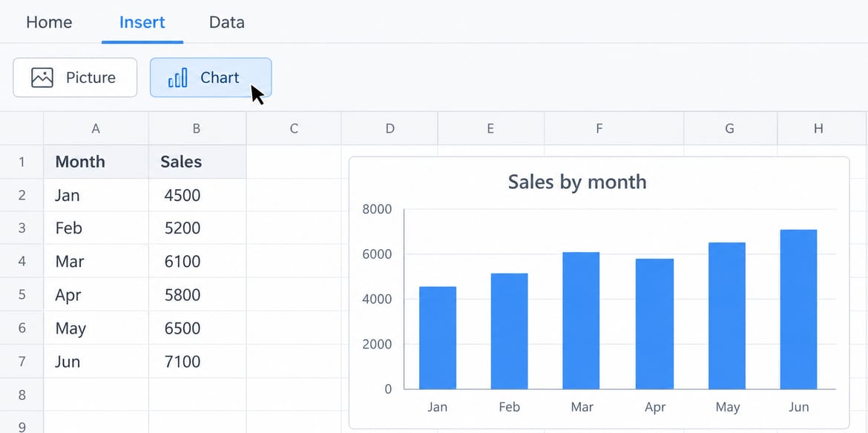Click the Feb bar in the chart
This screenshot has width=868, height=433.
click(509, 331)
